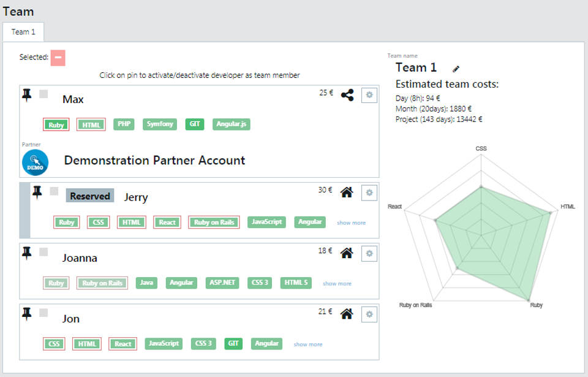
Task: Select the checkbox beside Joanna
Action: (43, 252)
